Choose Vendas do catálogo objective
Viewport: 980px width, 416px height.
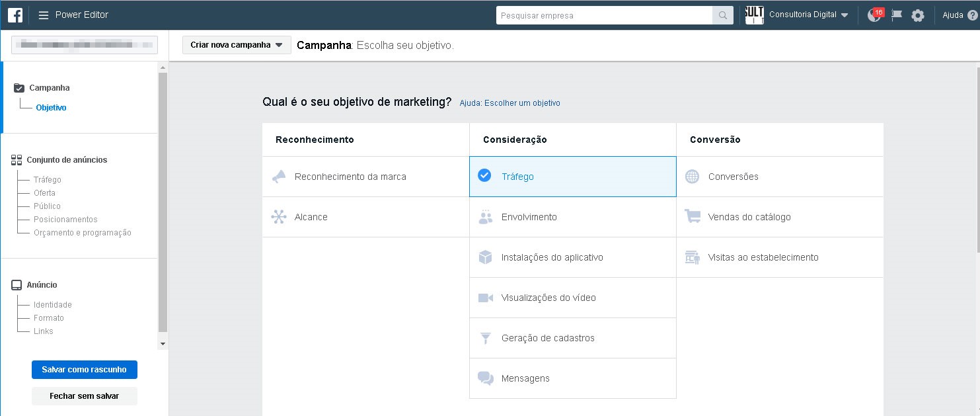(780, 217)
